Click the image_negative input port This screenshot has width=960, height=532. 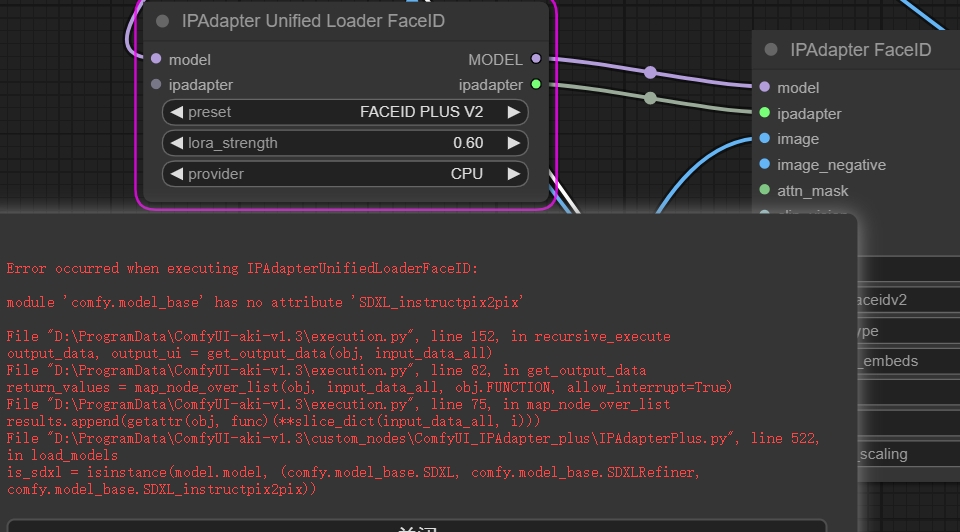tap(765, 165)
